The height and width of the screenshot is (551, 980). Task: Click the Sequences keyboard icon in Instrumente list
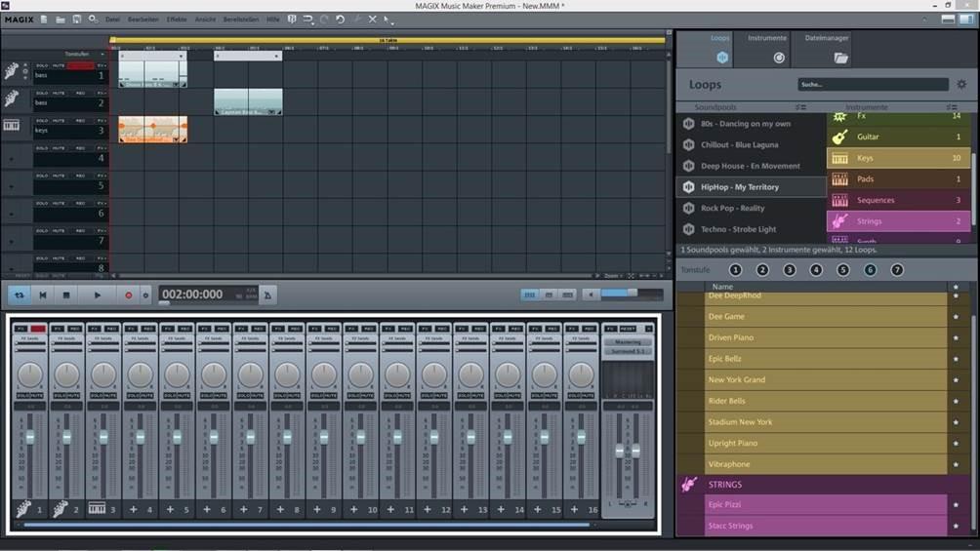pyautogui.click(x=840, y=200)
